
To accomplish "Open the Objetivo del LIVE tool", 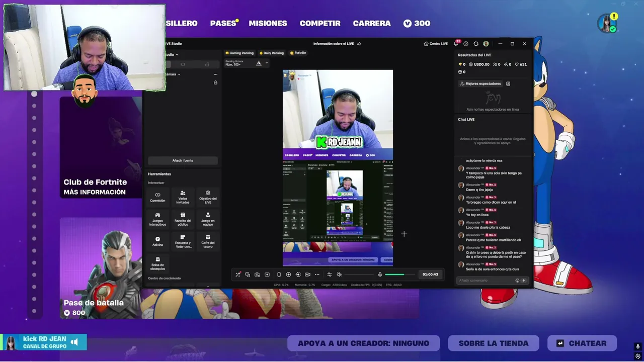I will point(208,197).
